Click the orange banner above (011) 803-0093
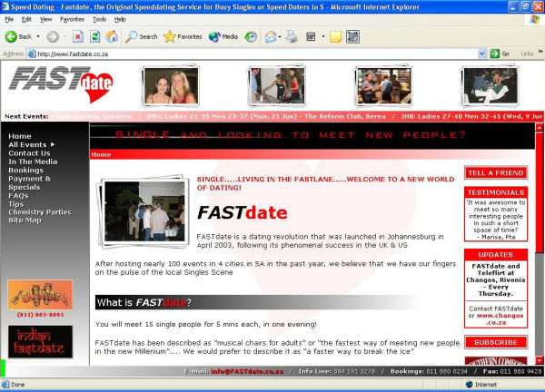 40,295
